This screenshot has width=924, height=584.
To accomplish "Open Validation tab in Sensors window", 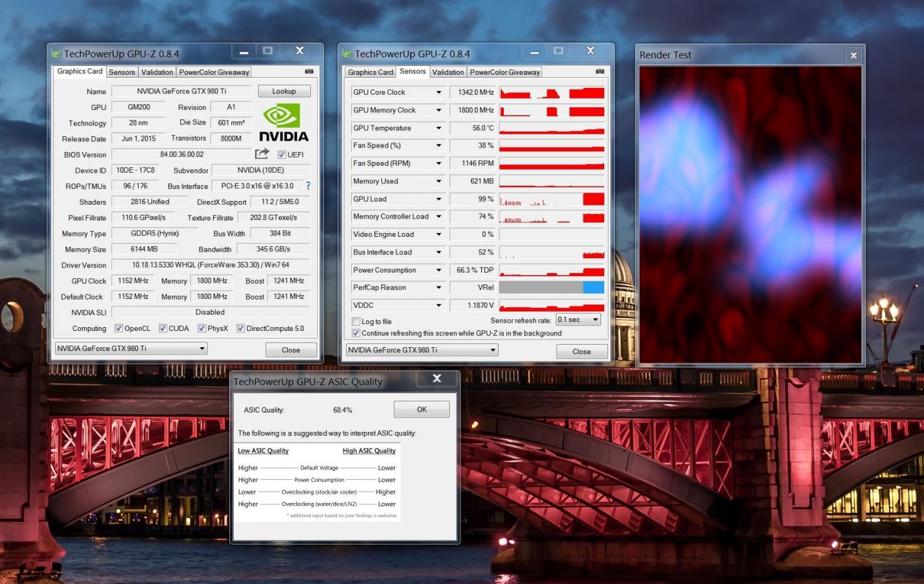I will (448, 72).
